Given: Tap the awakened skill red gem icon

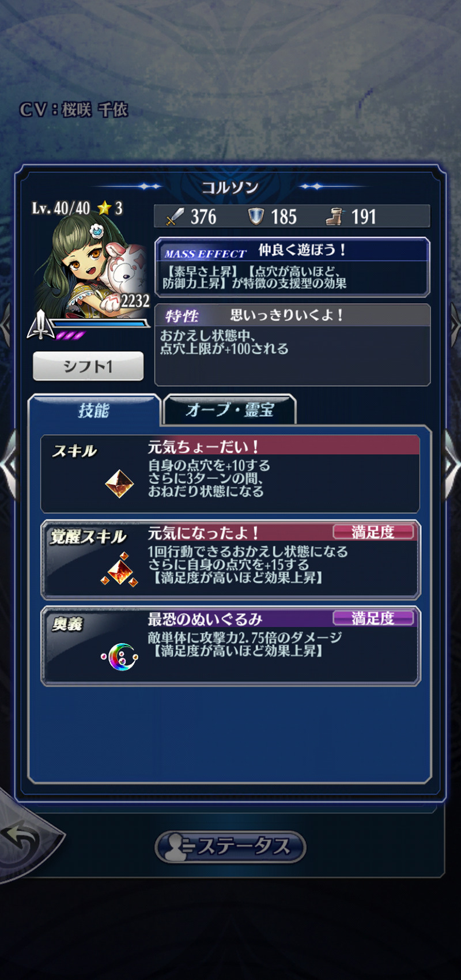Looking at the screenshot, I should [x=119, y=570].
